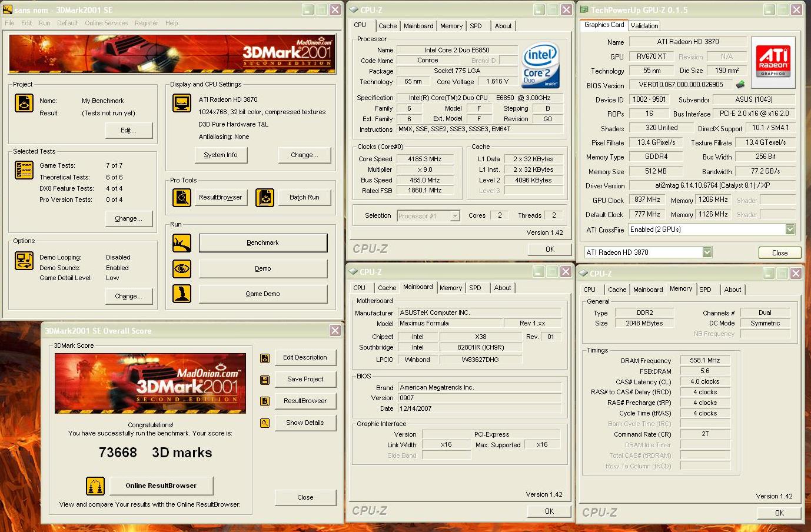Click Close button in Overall Score window

pos(305,497)
